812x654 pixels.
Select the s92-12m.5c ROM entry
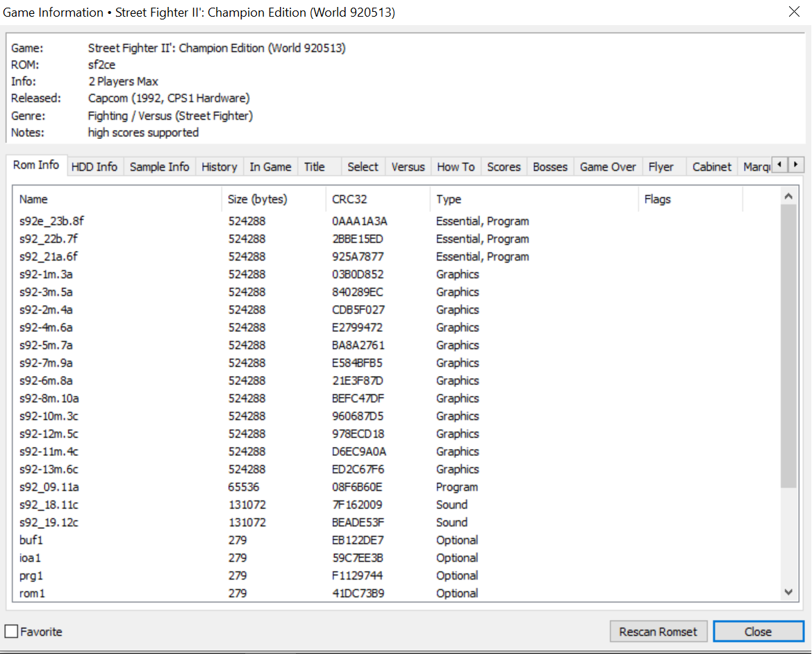click(396, 434)
